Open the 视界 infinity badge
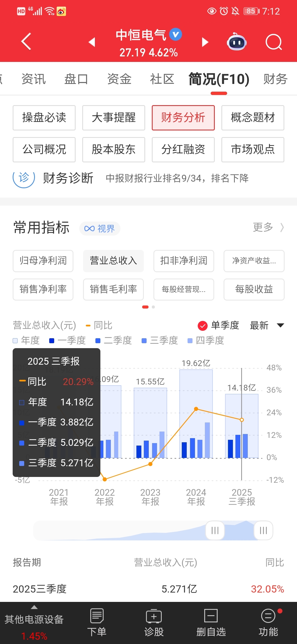297x644 pixels. click(100, 228)
